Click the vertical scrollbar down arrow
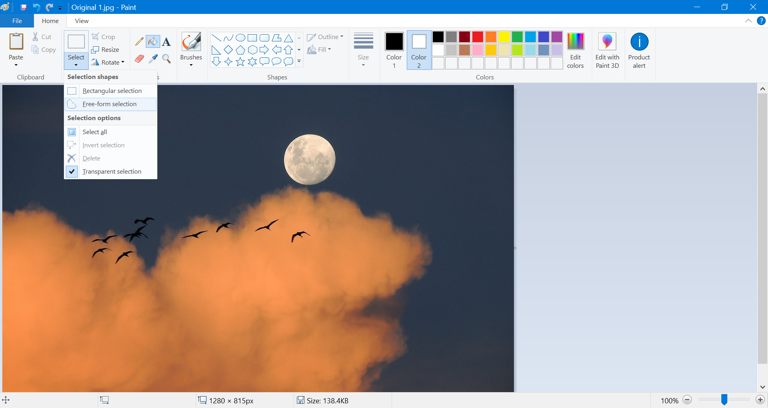 [x=762, y=387]
